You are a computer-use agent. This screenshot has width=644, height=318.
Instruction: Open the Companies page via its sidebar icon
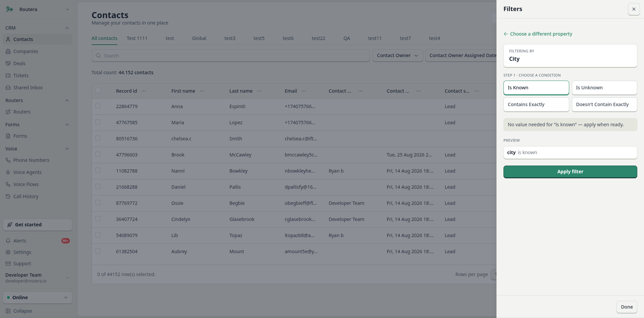click(x=8, y=51)
